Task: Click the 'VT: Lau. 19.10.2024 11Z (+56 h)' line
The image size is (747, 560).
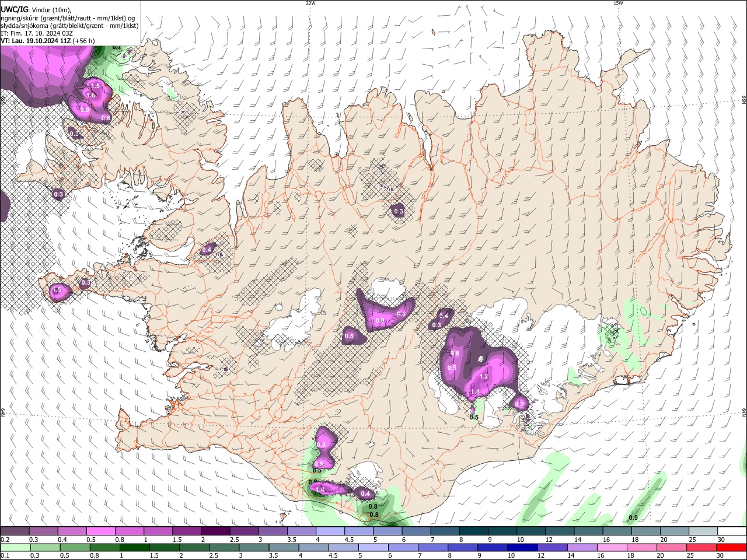Action: tap(48, 41)
